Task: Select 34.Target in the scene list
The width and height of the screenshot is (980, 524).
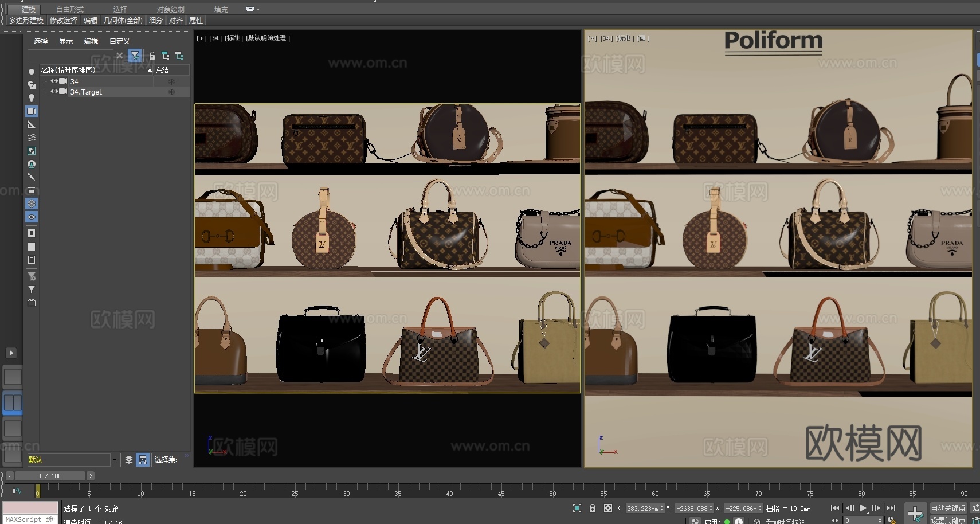Action: tap(86, 92)
